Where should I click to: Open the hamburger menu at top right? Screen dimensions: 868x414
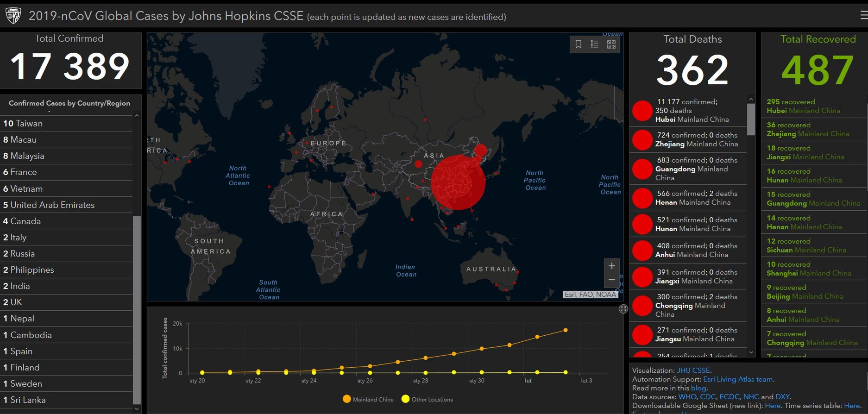864,15
